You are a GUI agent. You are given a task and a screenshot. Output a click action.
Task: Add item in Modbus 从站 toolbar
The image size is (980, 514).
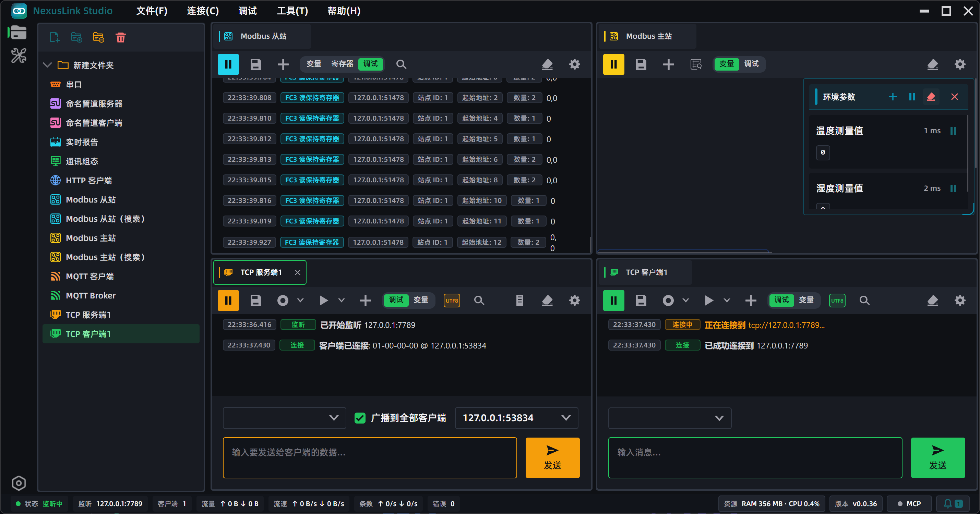tap(283, 64)
